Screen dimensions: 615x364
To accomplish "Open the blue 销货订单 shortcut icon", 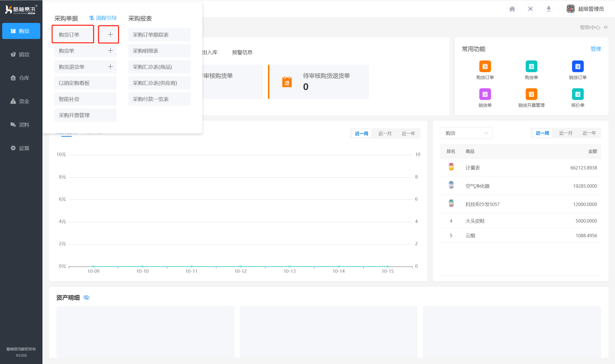I will point(577,66).
